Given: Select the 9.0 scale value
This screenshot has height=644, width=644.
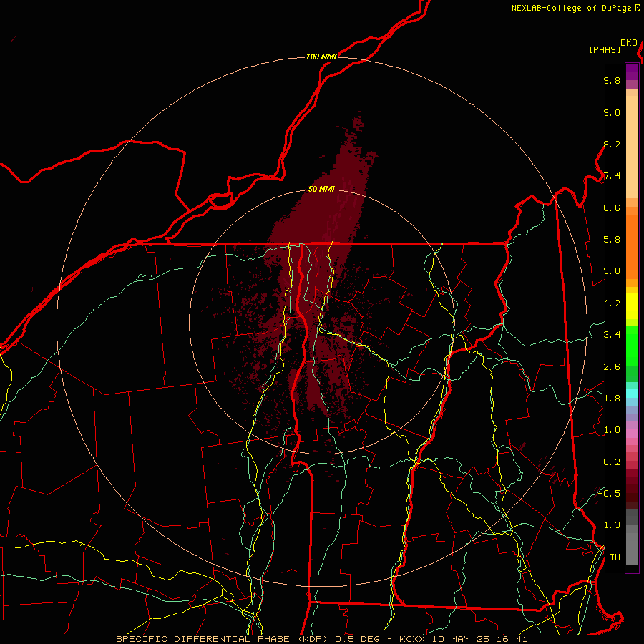Looking at the screenshot, I should pyautogui.click(x=612, y=112).
